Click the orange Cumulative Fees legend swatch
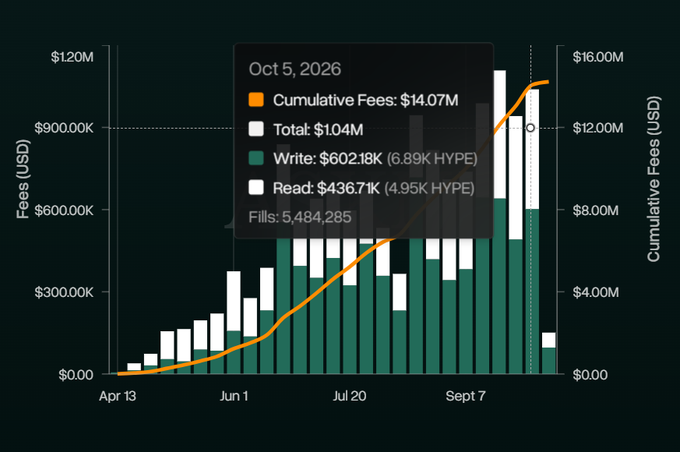 pos(256,100)
